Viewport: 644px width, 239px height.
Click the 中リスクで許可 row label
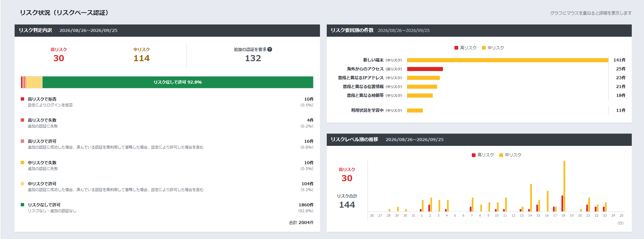pos(42,184)
